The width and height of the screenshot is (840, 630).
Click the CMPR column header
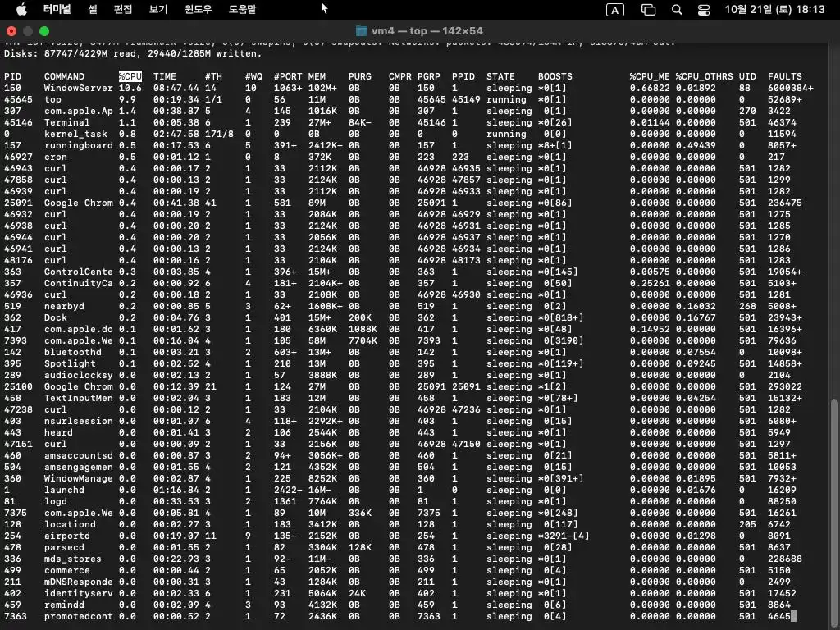[400, 76]
